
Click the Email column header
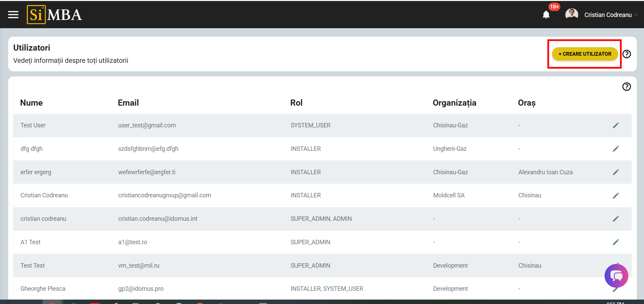pos(128,103)
